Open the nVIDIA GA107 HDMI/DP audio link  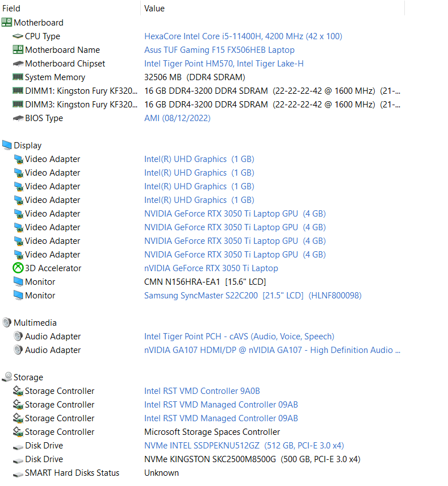(x=273, y=350)
